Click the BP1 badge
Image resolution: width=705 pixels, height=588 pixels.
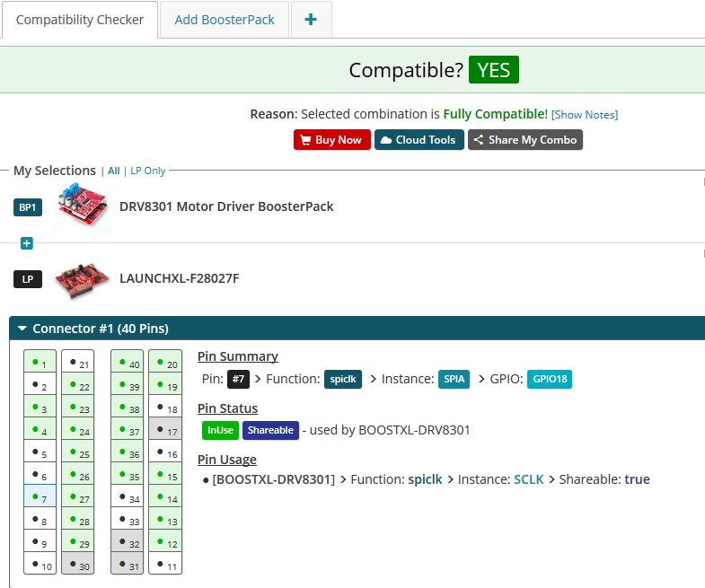point(28,207)
